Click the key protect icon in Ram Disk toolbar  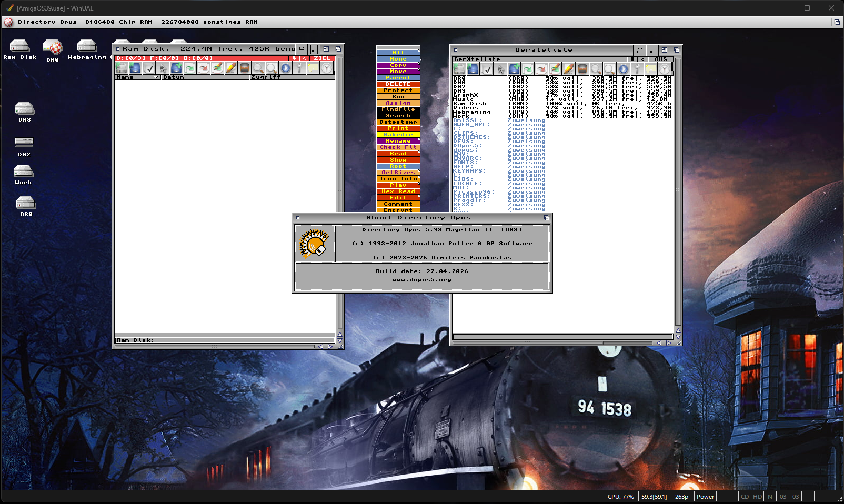pos(299,68)
